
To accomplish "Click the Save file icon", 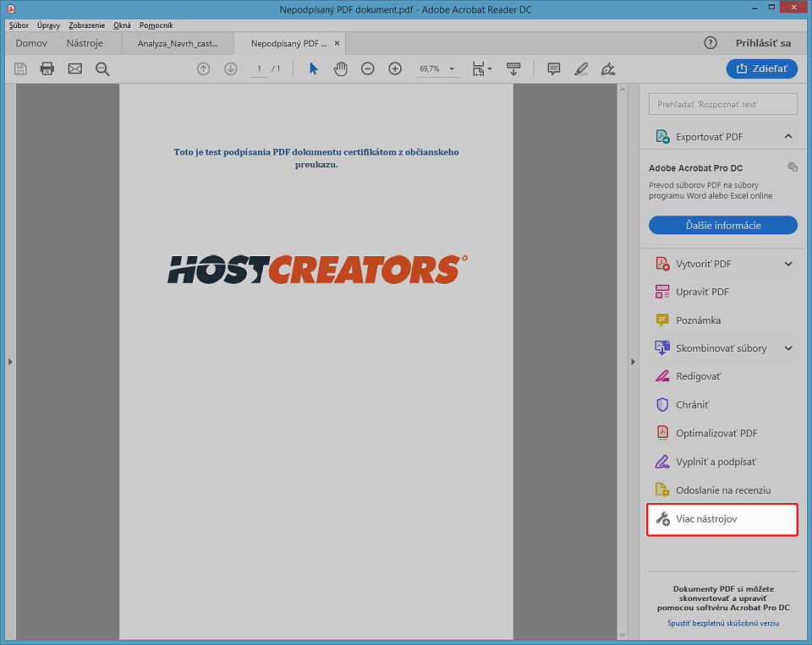I will tap(20, 68).
